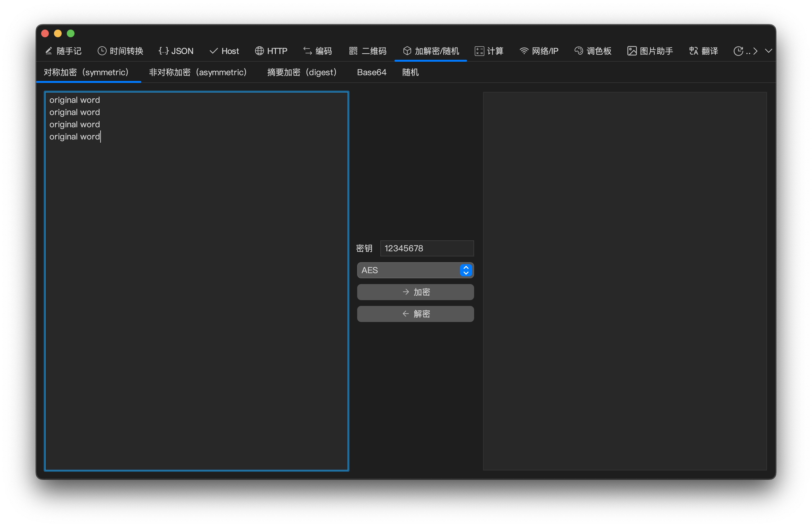812x527 pixels.
Task: Open the 翻译 translation tool
Action: pyautogui.click(x=703, y=51)
